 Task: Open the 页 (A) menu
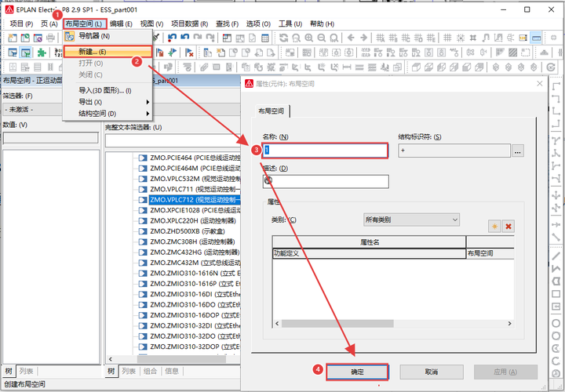[49, 24]
